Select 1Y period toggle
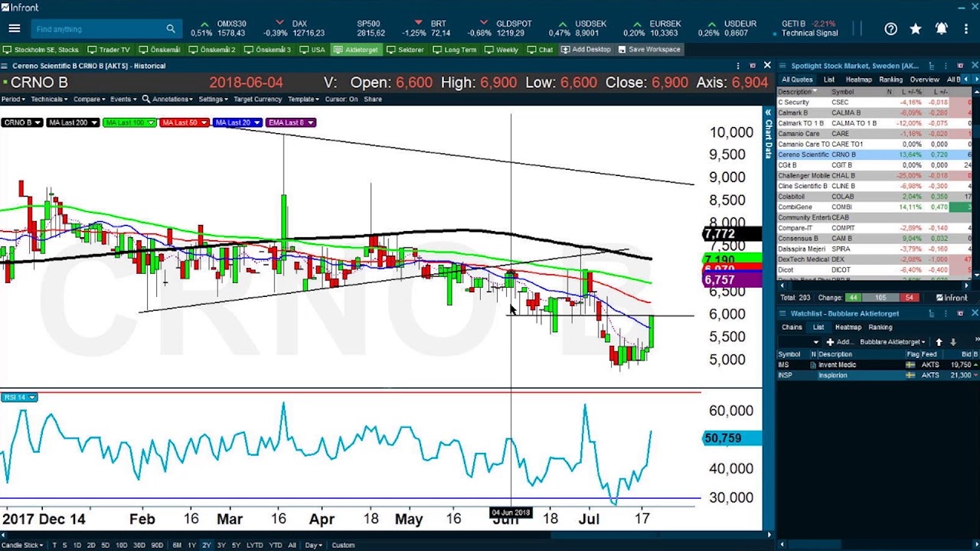The image size is (980, 551). tap(191, 545)
